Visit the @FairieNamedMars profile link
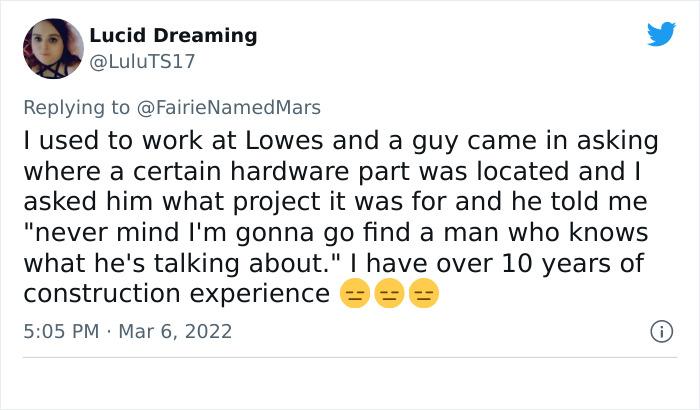 coord(228,108)
